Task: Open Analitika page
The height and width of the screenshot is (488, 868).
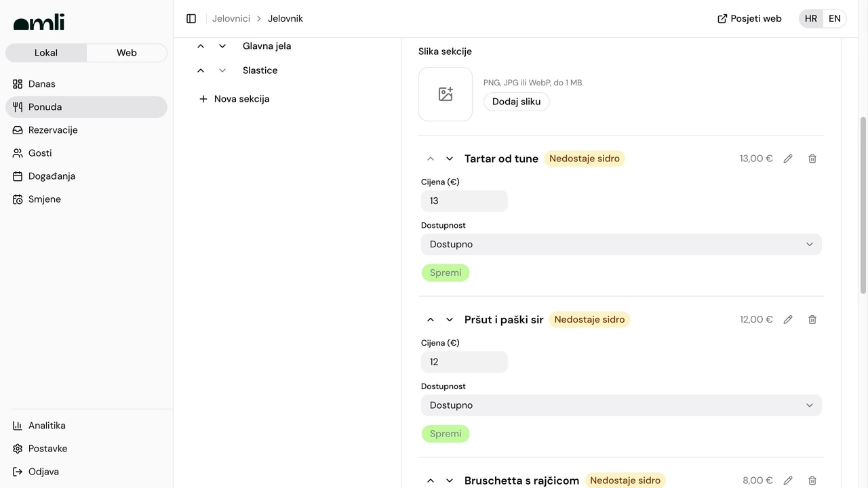Action: pos(86,426)
